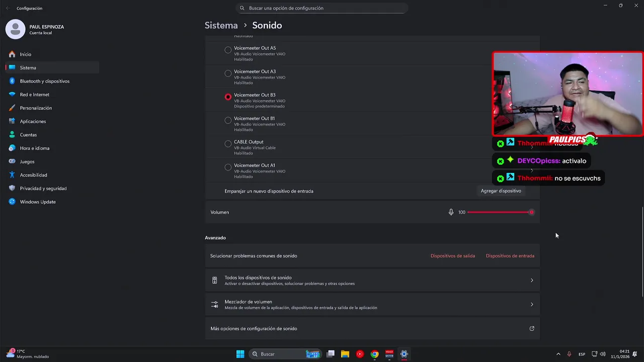The width and height of the screenshot is (644, 362).
Task: Click the Privacidad y seguridad shield icon
Action: click(x=12, y=188)
